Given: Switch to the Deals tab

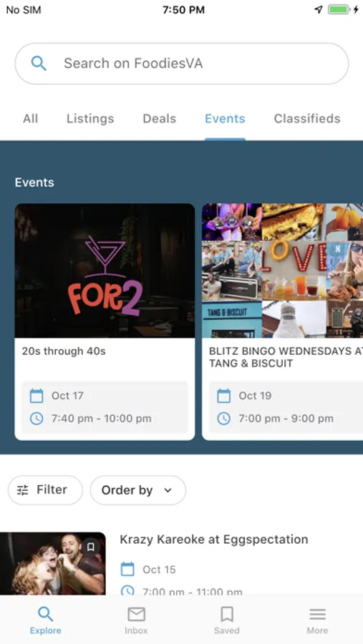Looking at the screenshot, I should [x=159, y=119].
